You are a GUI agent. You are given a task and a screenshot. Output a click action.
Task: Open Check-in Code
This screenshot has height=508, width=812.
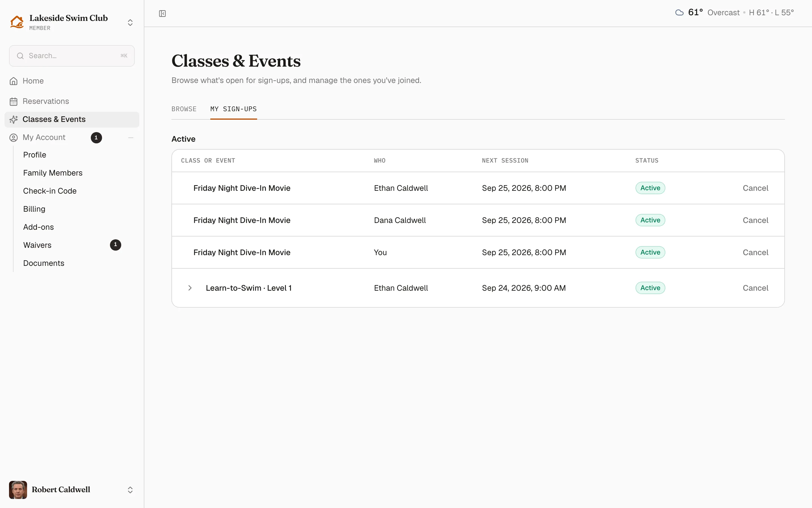click(x=50, y=191)
